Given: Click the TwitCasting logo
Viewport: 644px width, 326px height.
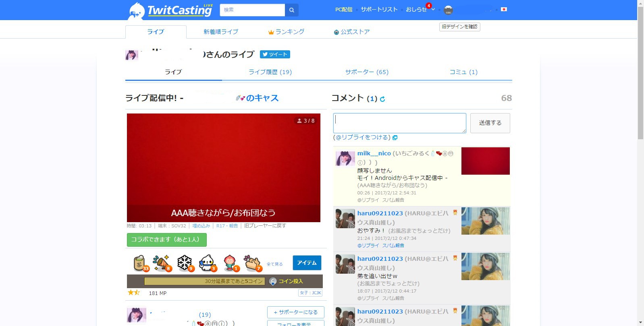Looking at the screenshot, I should point(171,10).
